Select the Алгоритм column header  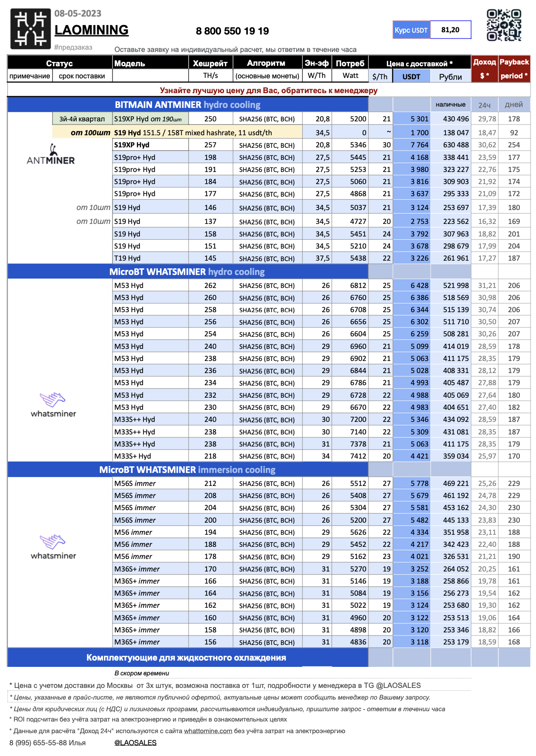(x=267, y=63)
